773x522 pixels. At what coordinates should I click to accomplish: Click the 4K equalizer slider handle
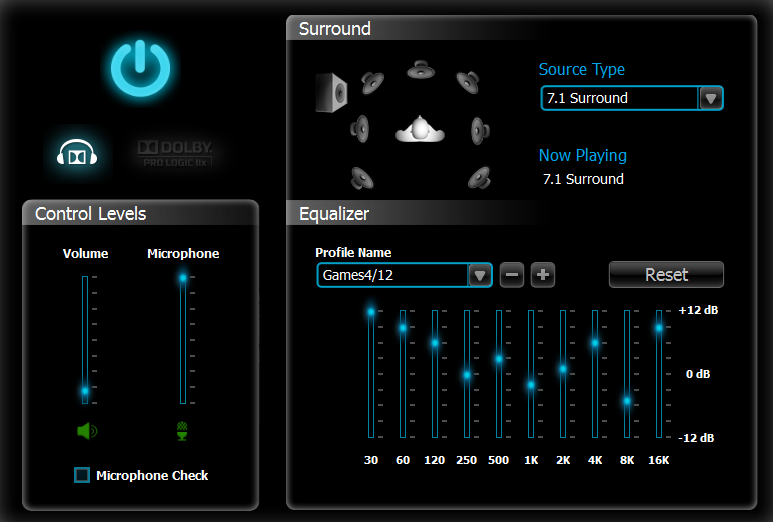click(595, 343)
